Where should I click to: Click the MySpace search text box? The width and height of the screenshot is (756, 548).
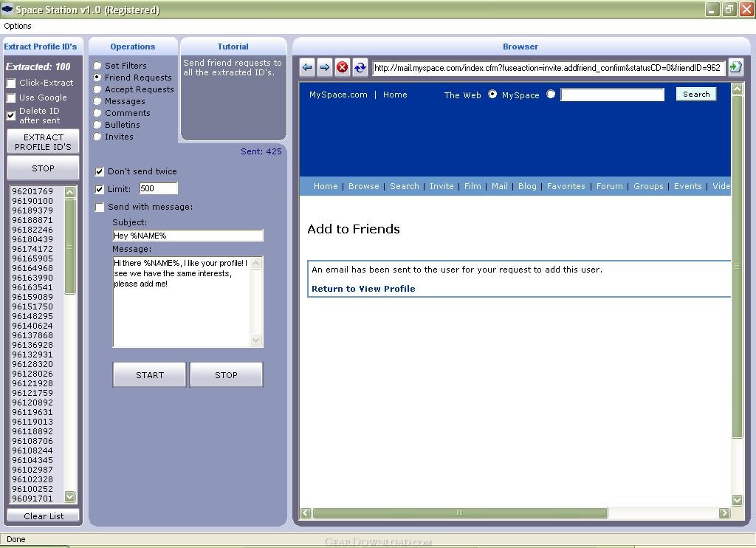click(612, 95)
